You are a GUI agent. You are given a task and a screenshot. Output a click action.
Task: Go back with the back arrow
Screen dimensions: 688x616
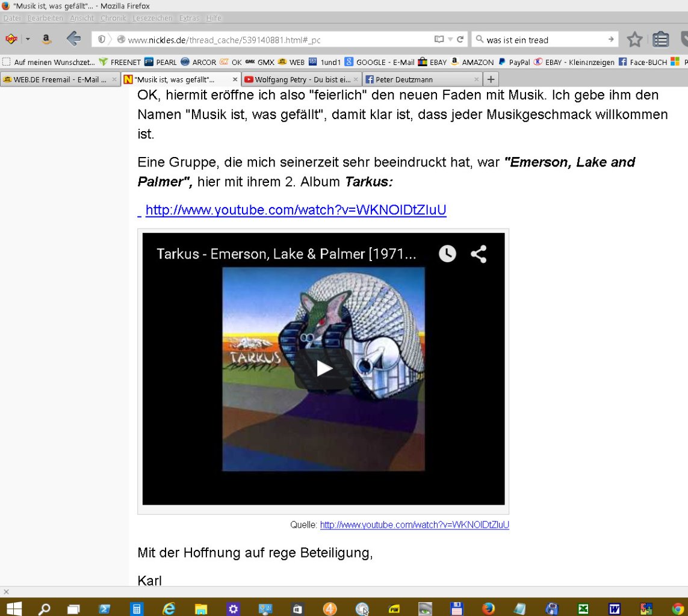pyautogui.click(x=73, y=39)
